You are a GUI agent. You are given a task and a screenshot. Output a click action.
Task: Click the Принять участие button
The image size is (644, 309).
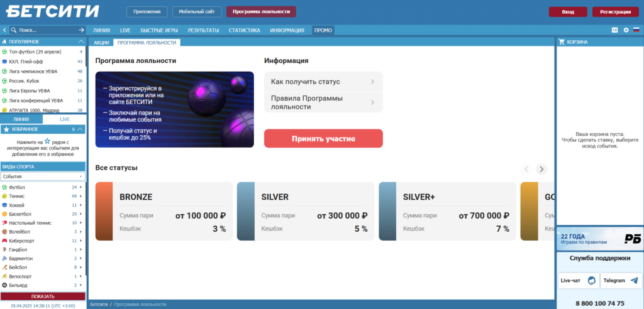323,139
